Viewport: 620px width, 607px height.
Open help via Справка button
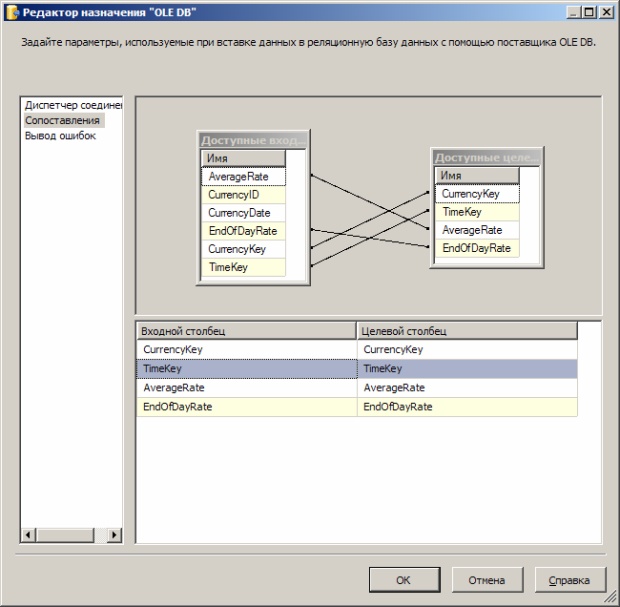pos(570,580)
